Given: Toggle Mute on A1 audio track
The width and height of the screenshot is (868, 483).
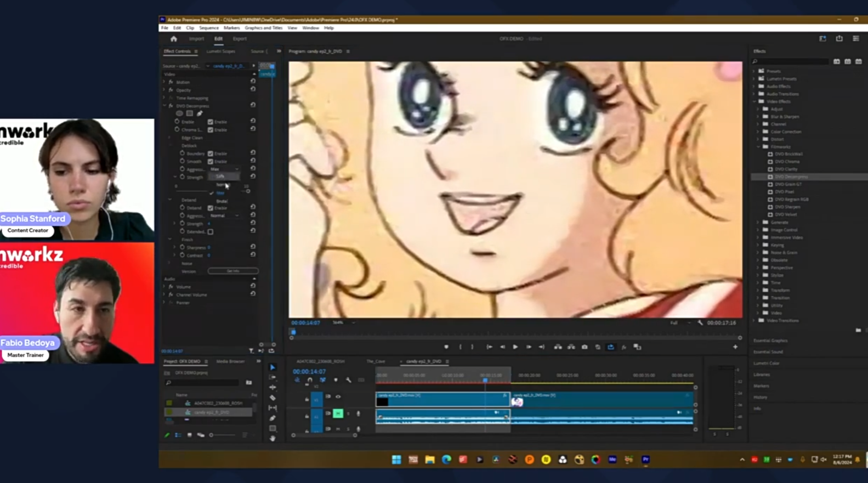Looking at the screenshot, I should 338,413.
